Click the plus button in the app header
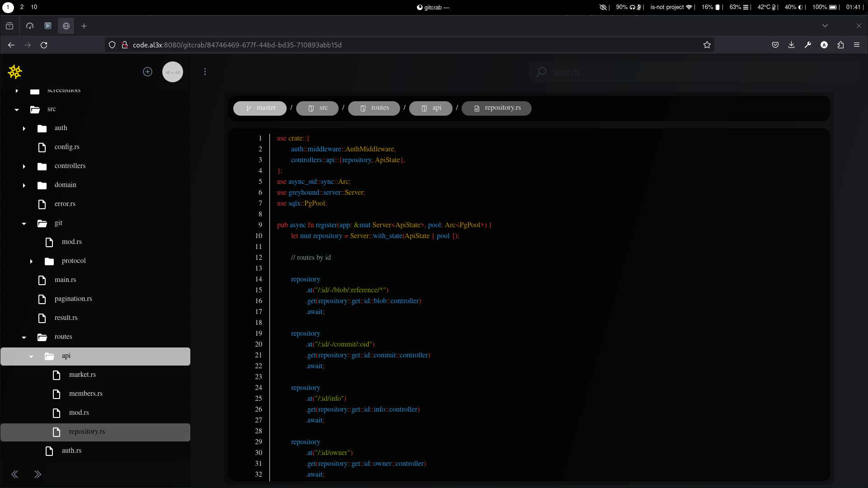 pyautogui.click(x=147, y=72)
